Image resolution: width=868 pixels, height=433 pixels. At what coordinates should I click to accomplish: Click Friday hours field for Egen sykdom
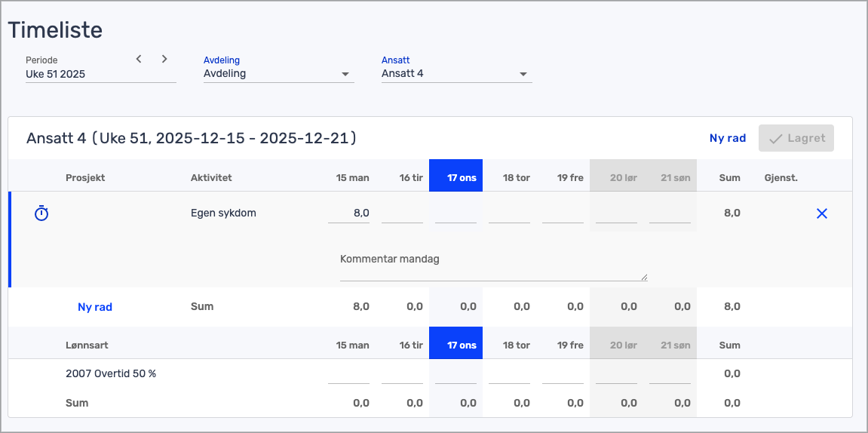pos(563,213)
